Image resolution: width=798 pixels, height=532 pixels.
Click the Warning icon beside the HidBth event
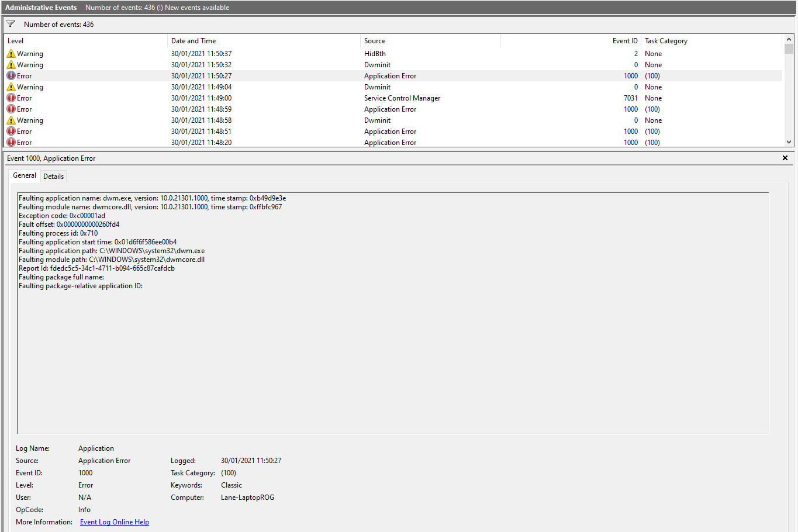coord(11,53)
